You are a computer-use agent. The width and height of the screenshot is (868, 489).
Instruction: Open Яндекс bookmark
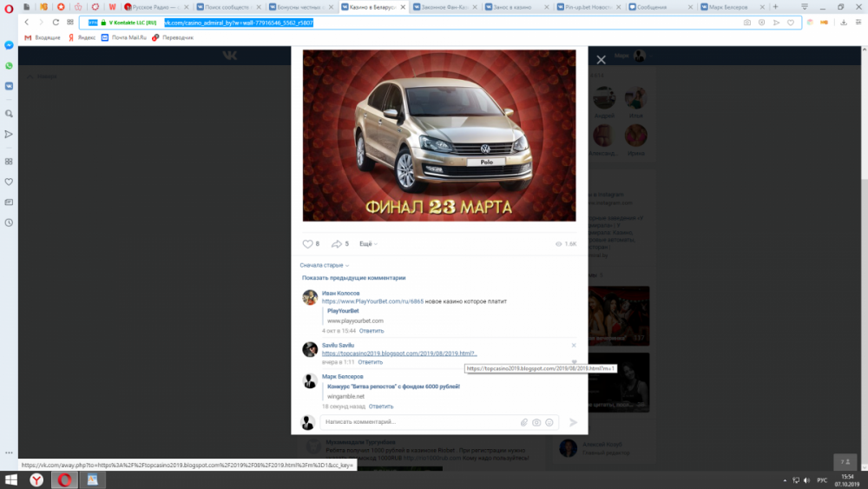pyautogui.click(x=82, y=37)
